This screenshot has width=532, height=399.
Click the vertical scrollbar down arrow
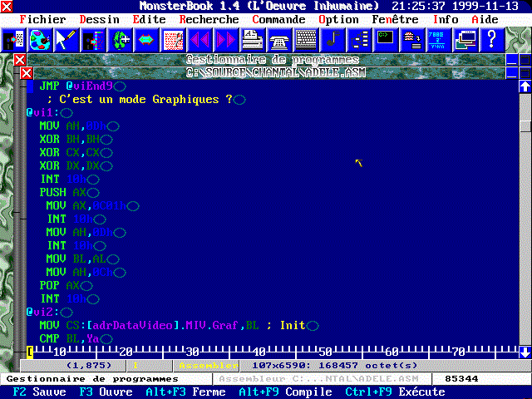[x=525, y=352]
